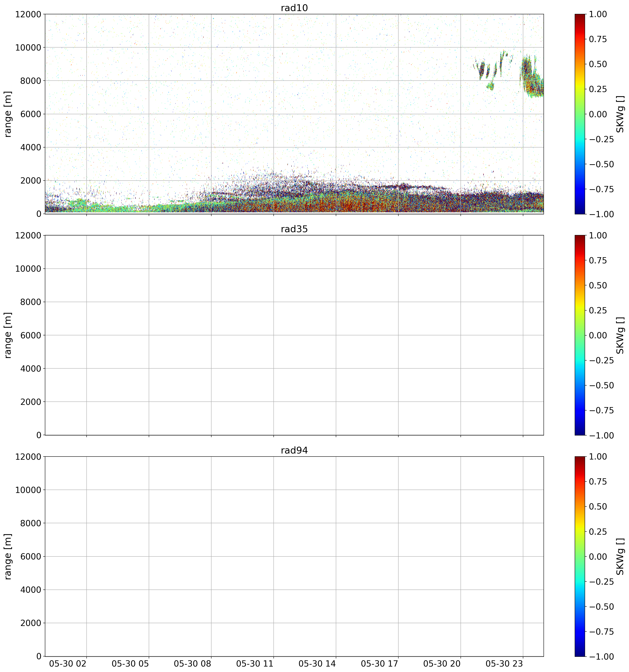Click the "range [m]" axis label of rad35
Image resolution: width=629 pixels, height=672 pixels.
(8, 335)
